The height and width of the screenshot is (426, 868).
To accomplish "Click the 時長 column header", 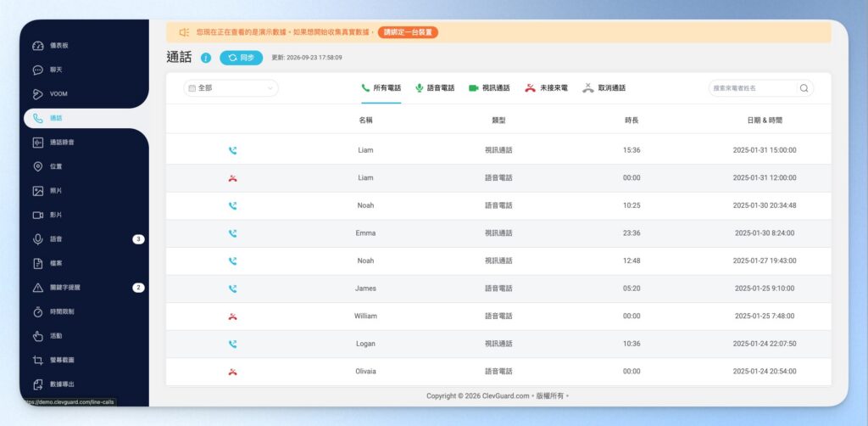I will point(632,120).
